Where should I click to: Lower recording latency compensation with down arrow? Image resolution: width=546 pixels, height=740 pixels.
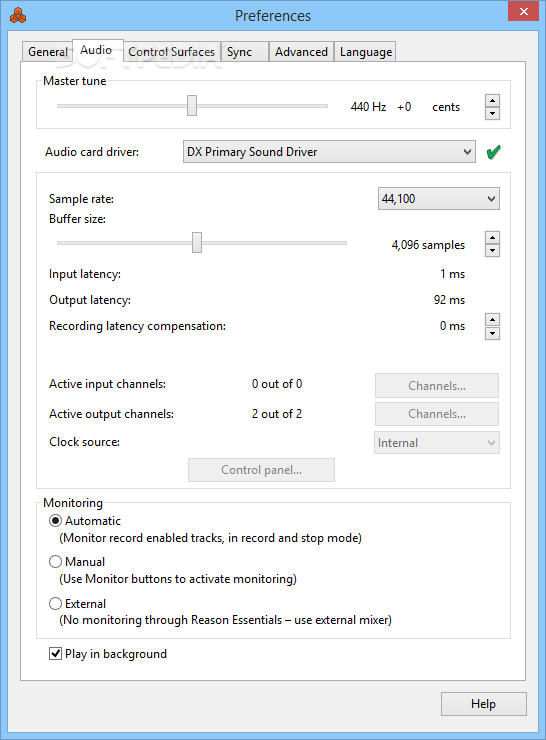pyautogui.click(x=492, y=333)
